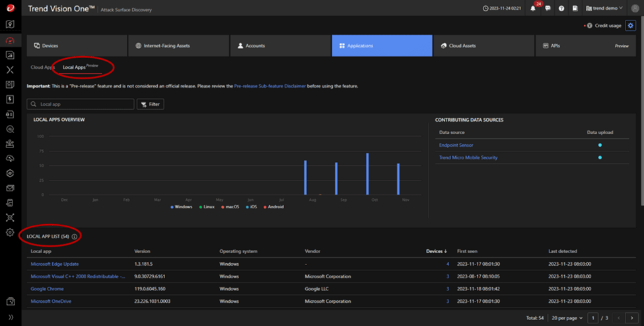Click version text 119.0.6045.160
Viewport: 644px width, 326px height.
(149, 288)
